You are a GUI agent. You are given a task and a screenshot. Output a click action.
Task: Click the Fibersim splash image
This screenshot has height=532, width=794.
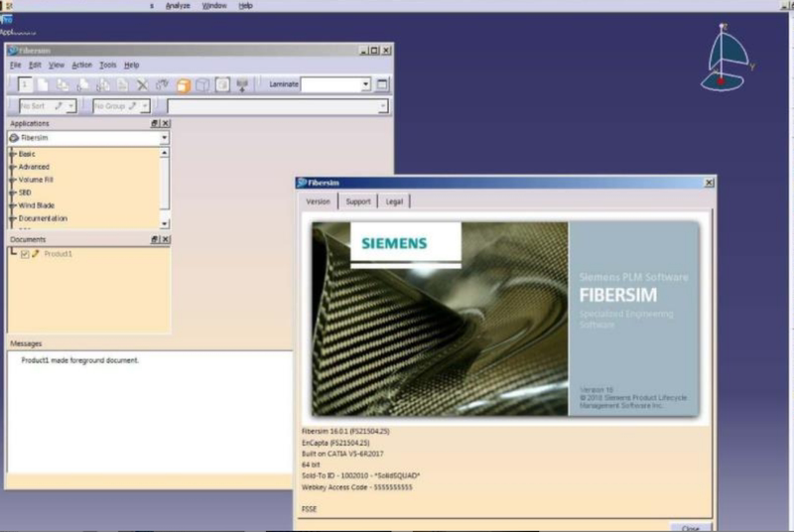[505, 319]
